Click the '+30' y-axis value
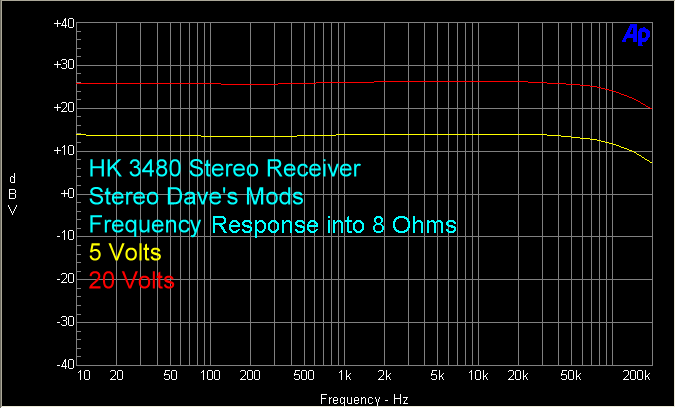The image size is (676, 408). [64, 65]
